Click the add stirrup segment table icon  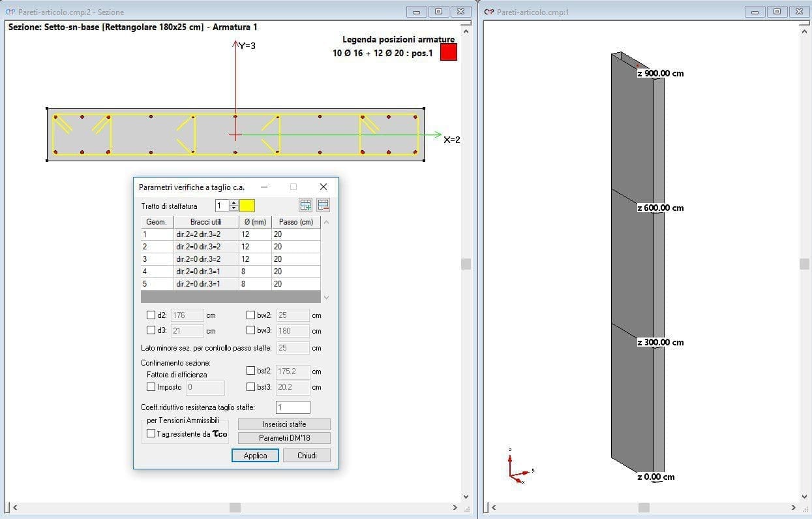coord(305,205)
